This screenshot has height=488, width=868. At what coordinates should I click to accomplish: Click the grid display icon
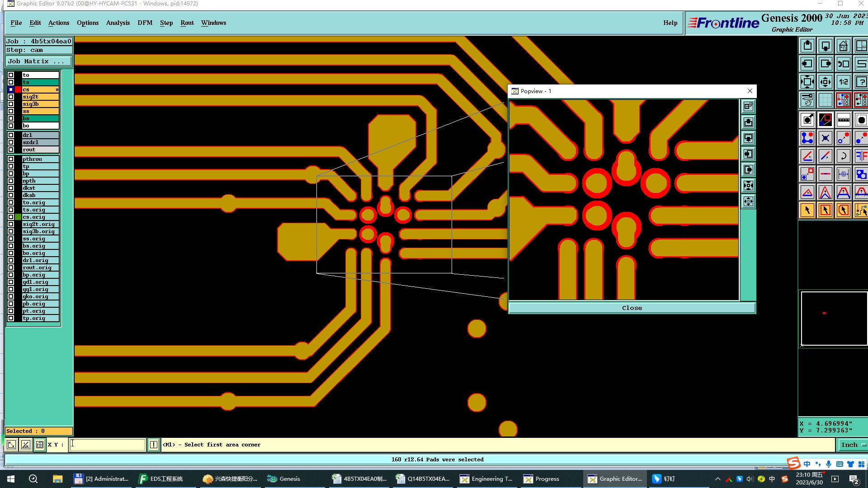pyautogui.click(x=825, y=100)
